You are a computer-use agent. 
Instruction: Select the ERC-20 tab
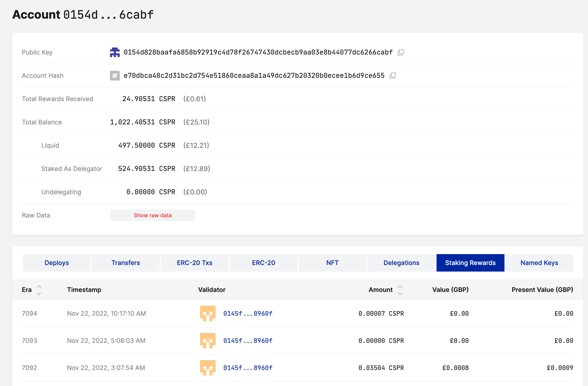[263, 263]
